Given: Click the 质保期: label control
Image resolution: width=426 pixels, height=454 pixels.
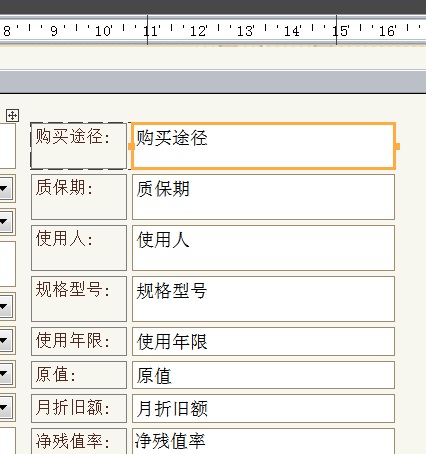Looking at the screenshot, I should pos(79,197).
